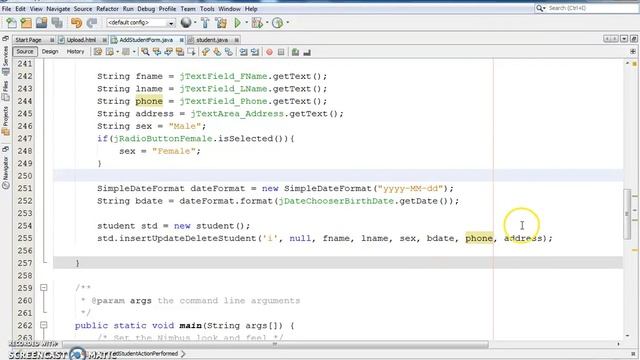Click the Save All toolbar icon

click(x=57, y=23)
